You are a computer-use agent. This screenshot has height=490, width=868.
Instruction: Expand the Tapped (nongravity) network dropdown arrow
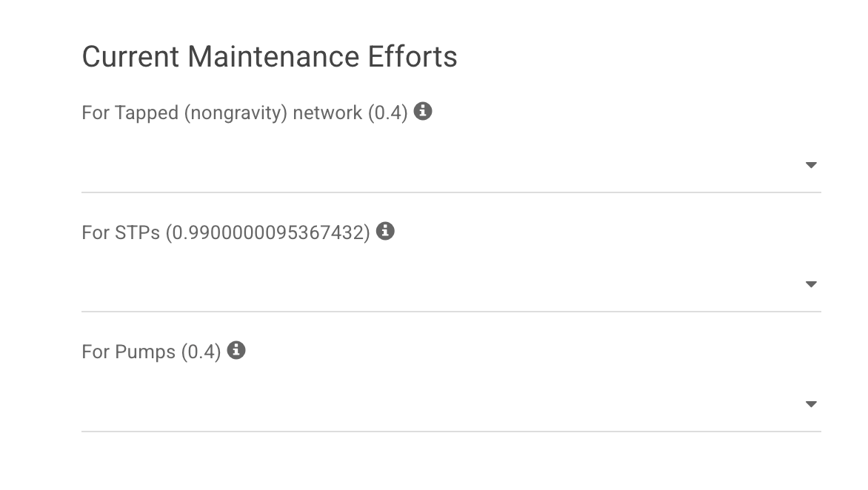(x=811, y=165)
